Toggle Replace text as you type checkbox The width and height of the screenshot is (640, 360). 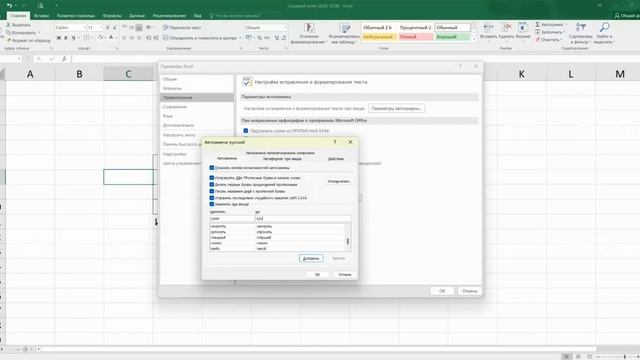(212, 204)
